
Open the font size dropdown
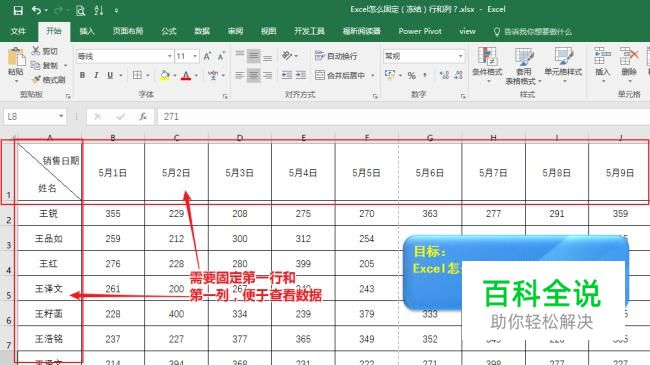tap(195, 56)
